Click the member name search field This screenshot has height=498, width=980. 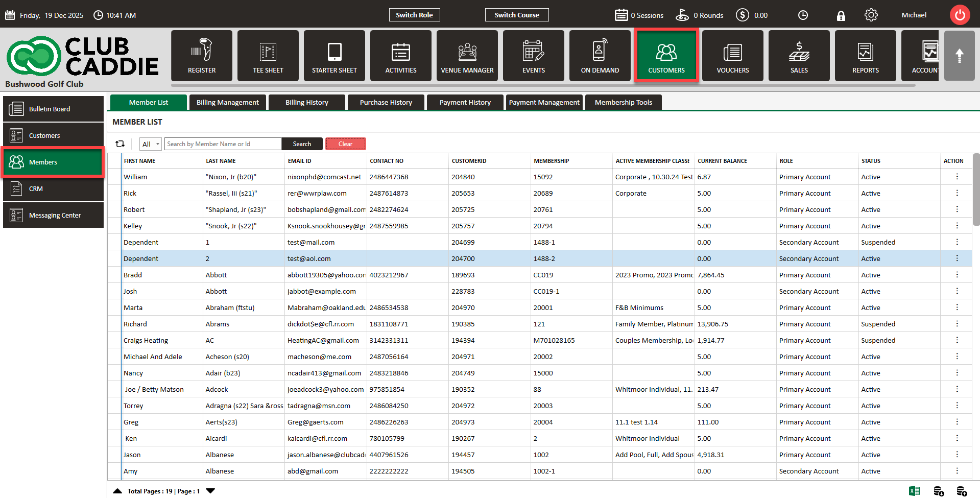click(x=223, y=144)
